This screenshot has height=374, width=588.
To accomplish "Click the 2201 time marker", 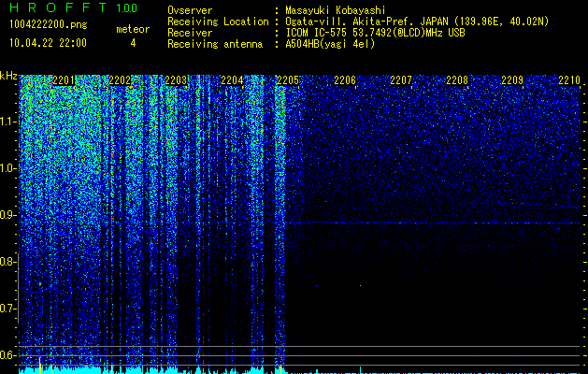I will [64, 80].
